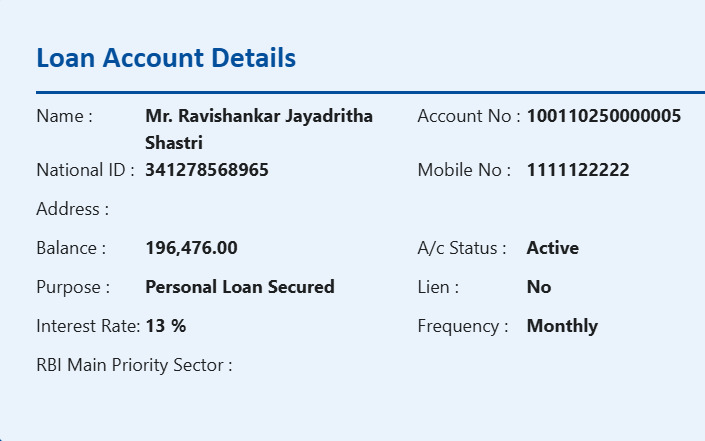The height and width of the screenshot is (441, 705).
Task: Click the 13 % interest rate value
Action: click(x=165, y=326)
